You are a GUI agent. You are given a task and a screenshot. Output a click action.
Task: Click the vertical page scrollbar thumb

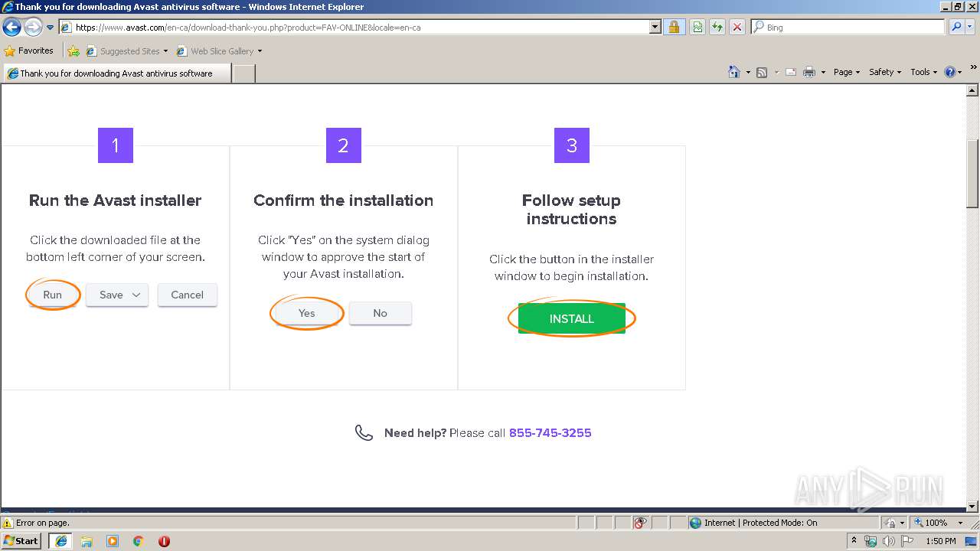pos(972,174)
